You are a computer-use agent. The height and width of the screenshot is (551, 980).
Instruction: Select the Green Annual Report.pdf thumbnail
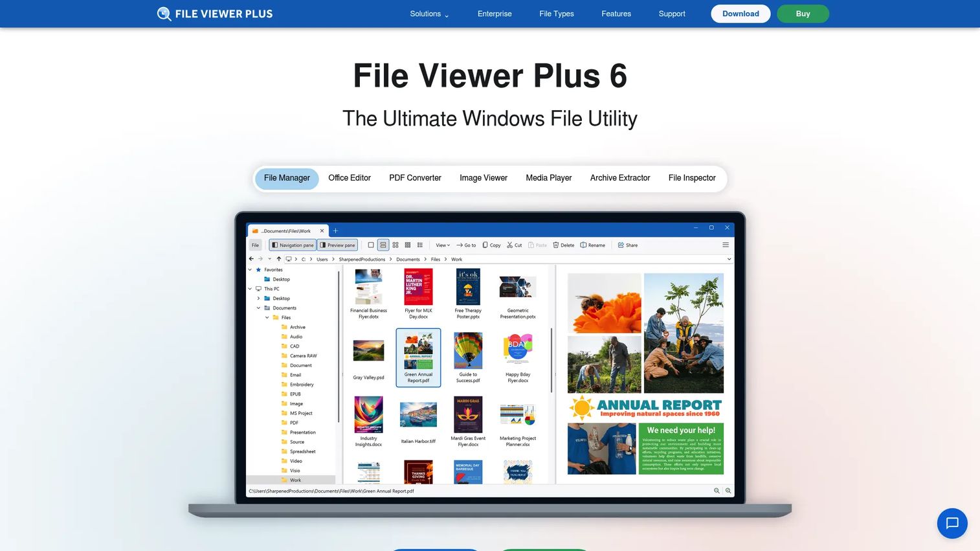418,357
